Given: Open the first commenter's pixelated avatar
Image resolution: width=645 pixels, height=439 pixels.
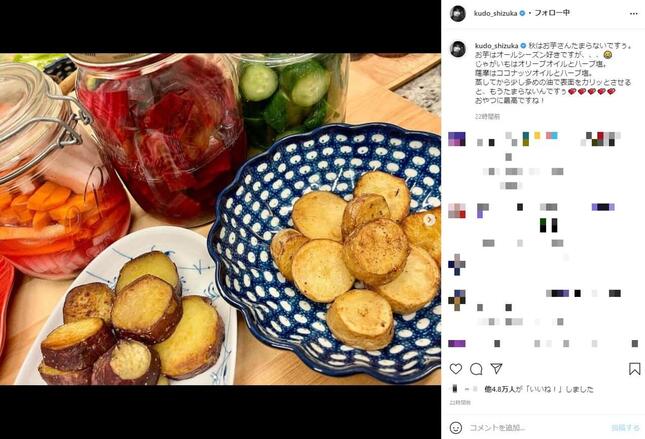Looking at the screenshot, I should coord(457,139).
